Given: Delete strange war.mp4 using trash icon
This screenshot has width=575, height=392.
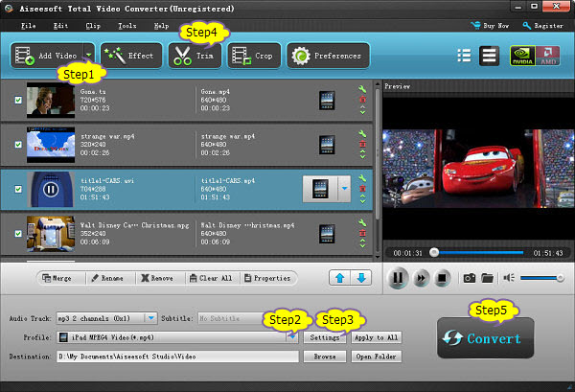Looking at the screenshot, I should tap(362, 144).
